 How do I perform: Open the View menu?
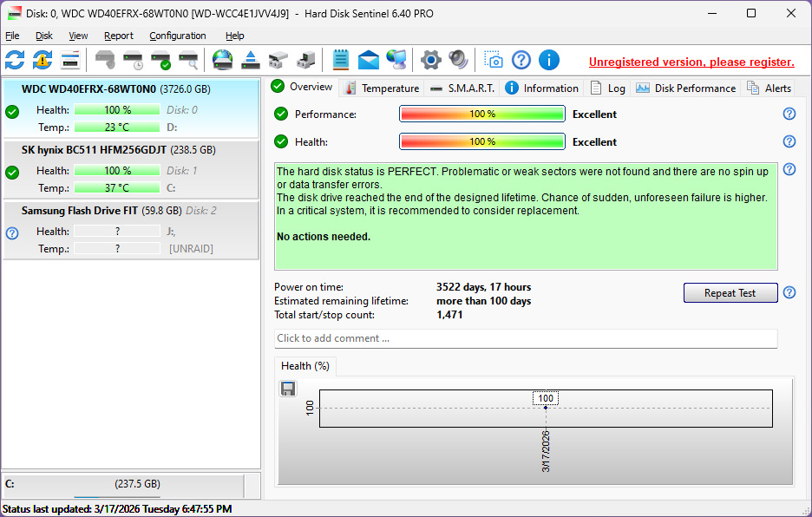pyautogui.click(x=78, y=36)
